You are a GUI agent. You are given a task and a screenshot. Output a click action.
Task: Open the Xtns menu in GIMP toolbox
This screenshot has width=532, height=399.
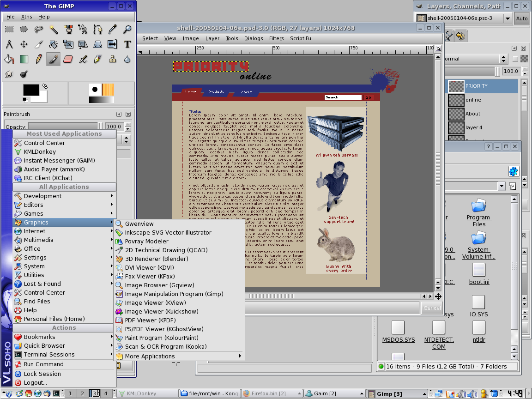[26, 17]
